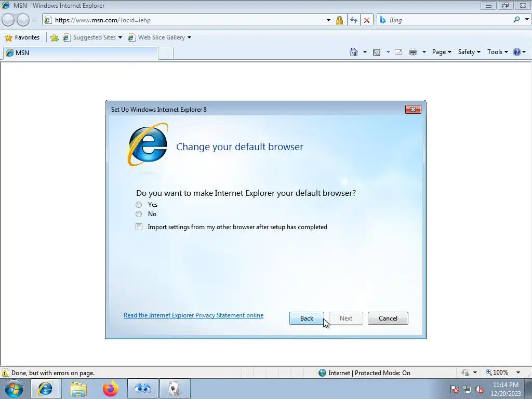This screenshot has height=399, width=532.
Task: Click 'Done, but with errors on page.' text
Action: 53,373
